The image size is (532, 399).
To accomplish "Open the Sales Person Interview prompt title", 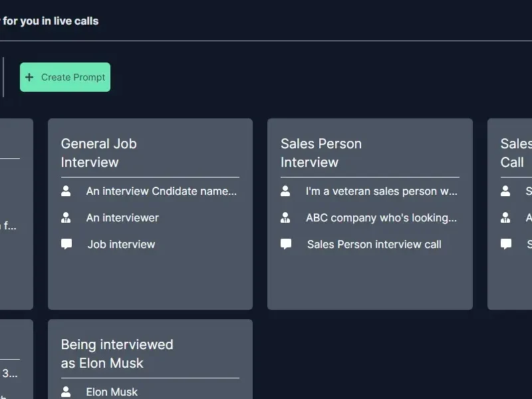I will 321,153.
